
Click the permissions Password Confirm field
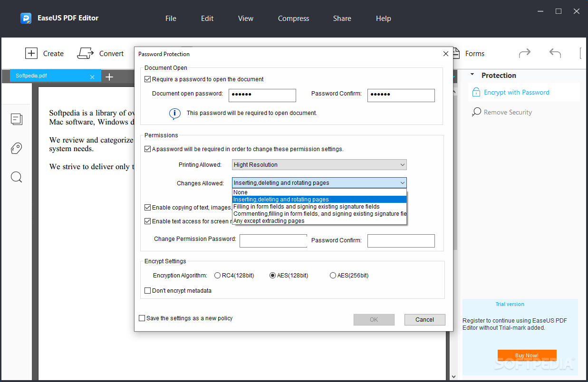(401, 241)
